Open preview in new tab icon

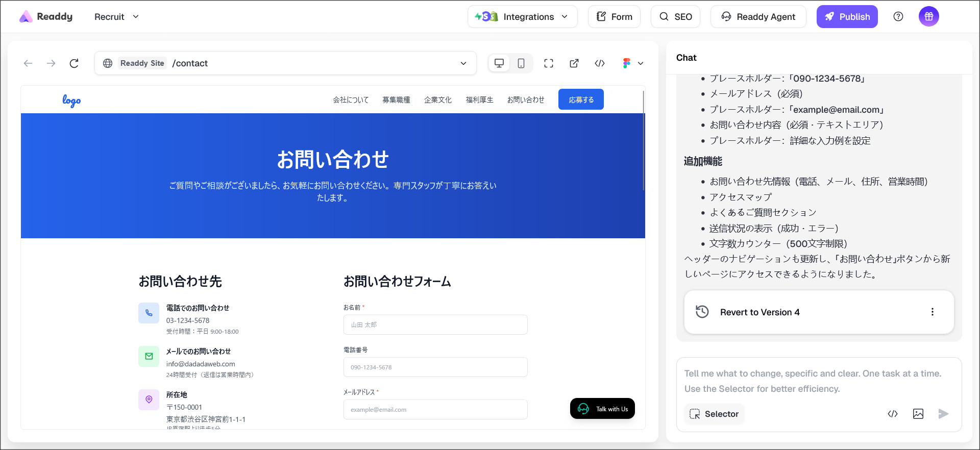pyautogui.click(x=574, y=63)
